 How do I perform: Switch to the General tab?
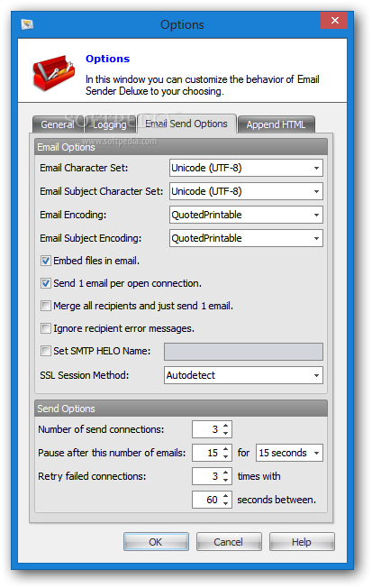(x=58, y=124)
